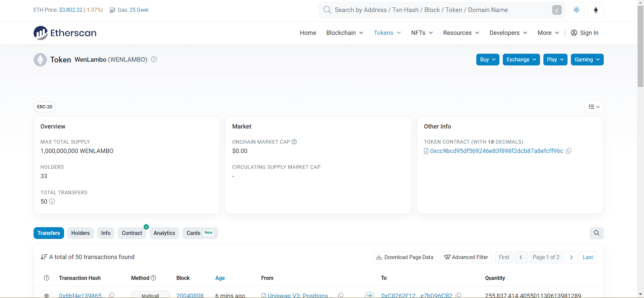644x298 pixels.
Task: Click the search magnifier icon in search bar
Action: [x=327, y=10]
